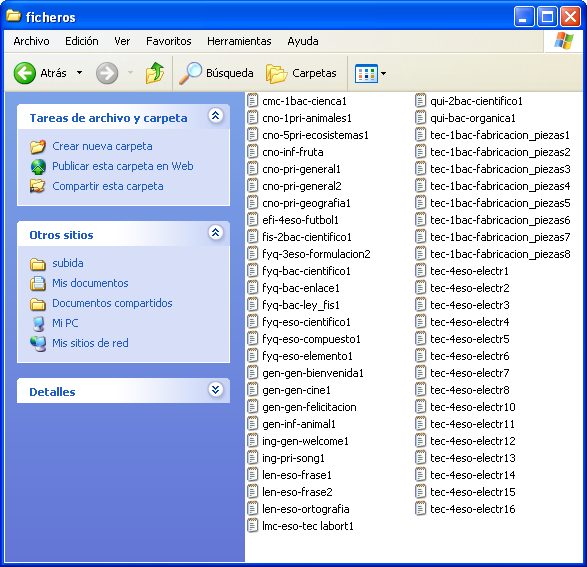This screenshot has width=587, height=567.
Task: Collapse Tareas de archivo y carpeta panel
Action: 216,116
